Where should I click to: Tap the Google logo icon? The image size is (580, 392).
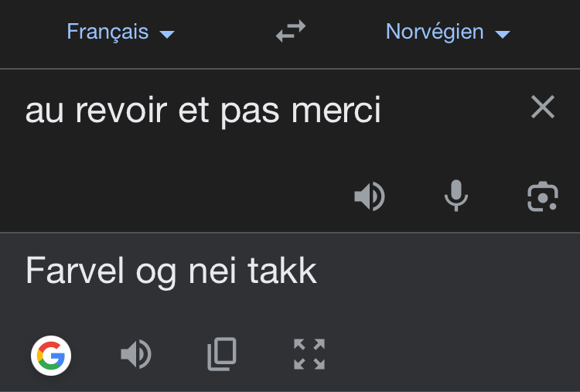coord(51,356)
